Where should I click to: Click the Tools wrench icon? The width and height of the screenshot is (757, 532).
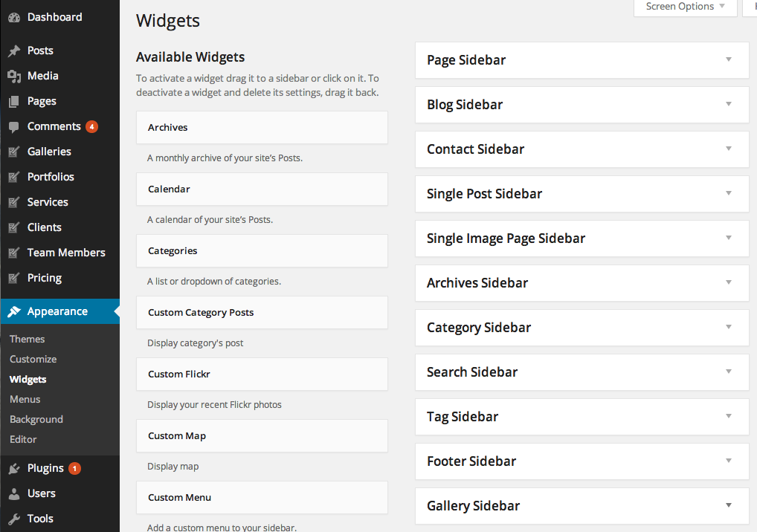[x=14, y=519]
